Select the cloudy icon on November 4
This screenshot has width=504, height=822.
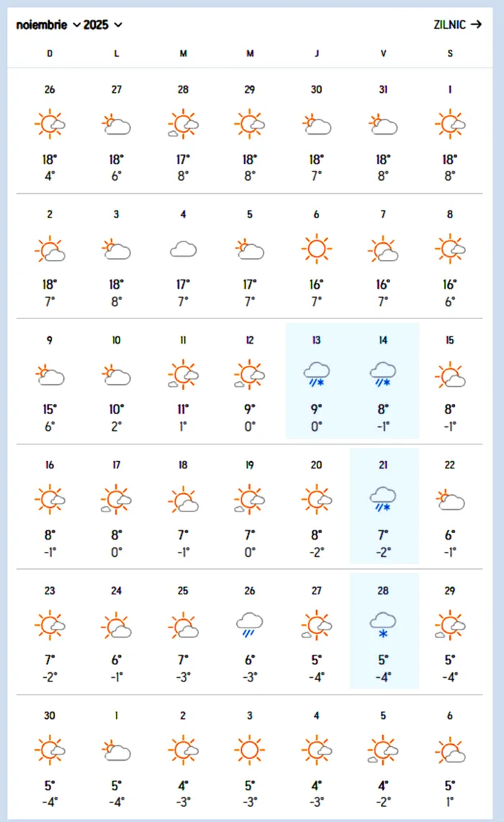[x=183, y=250]
